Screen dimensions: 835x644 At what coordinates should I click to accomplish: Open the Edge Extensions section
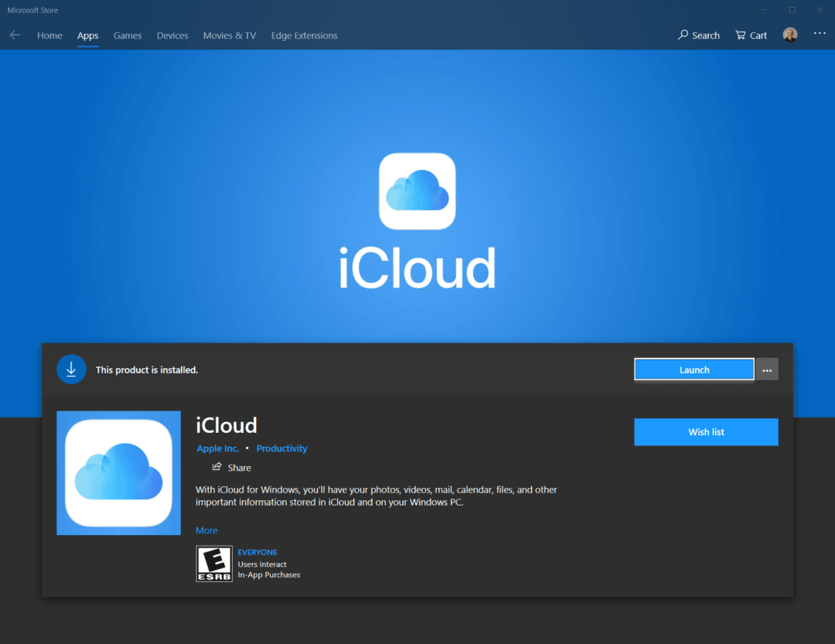point(303,36)
